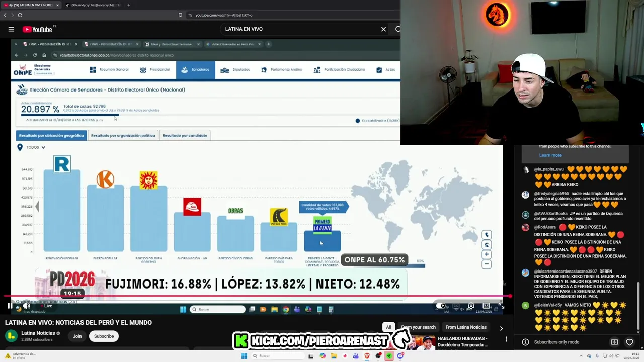Open YouTube player settings gear

tap(471, 306)
